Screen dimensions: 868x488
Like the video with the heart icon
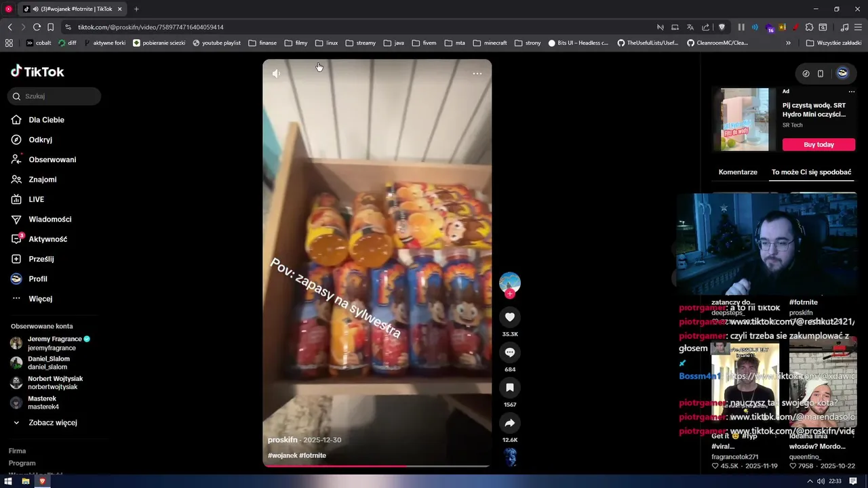510,317
